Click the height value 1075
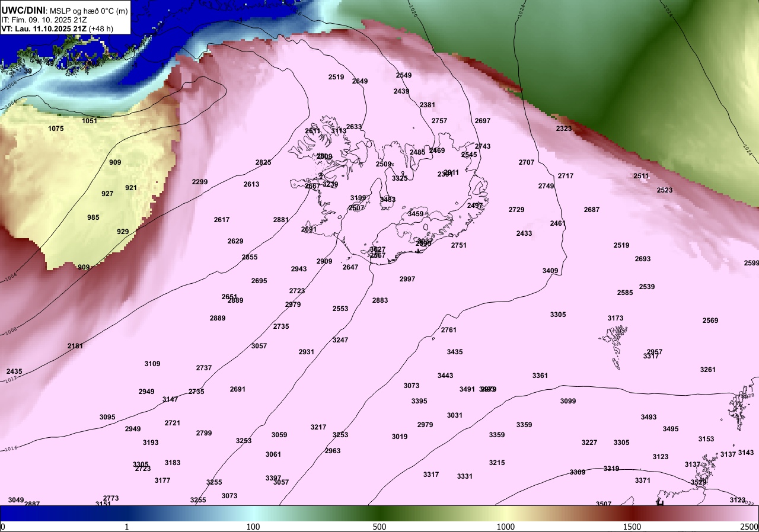 pos(56,129)
